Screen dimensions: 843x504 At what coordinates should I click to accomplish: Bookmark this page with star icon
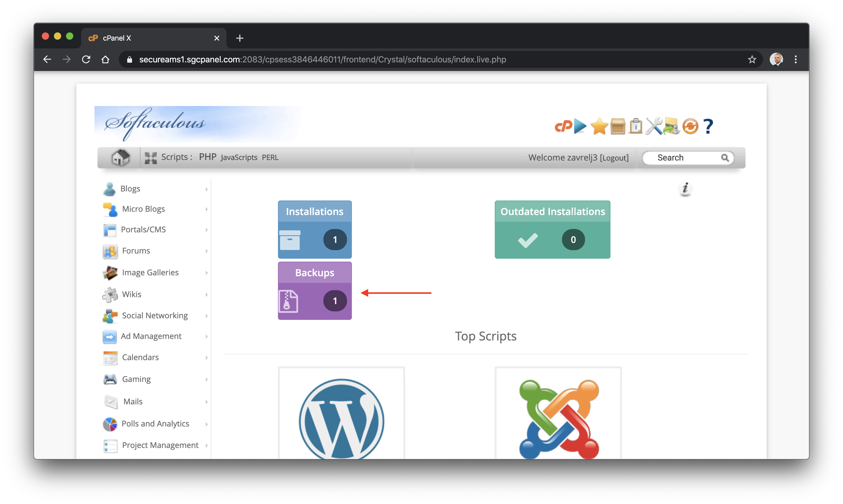click(x=752, y=60)
